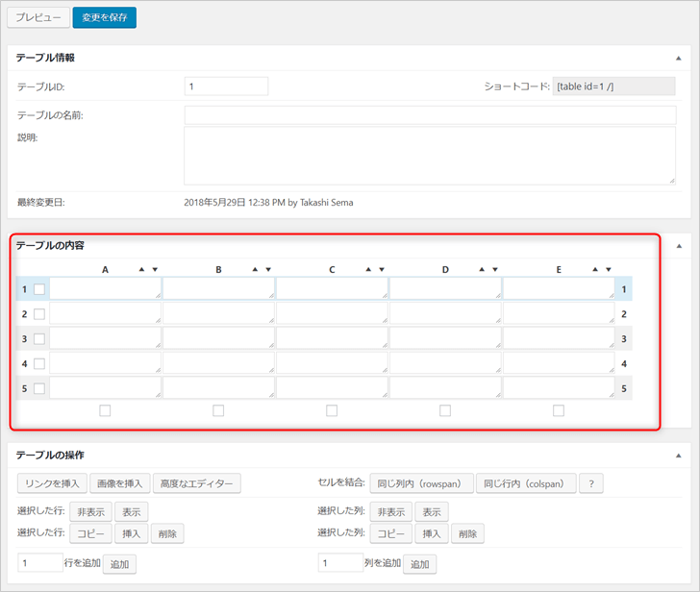
Task: Check the row 3 selection checkbox
Action: [39, 339]
